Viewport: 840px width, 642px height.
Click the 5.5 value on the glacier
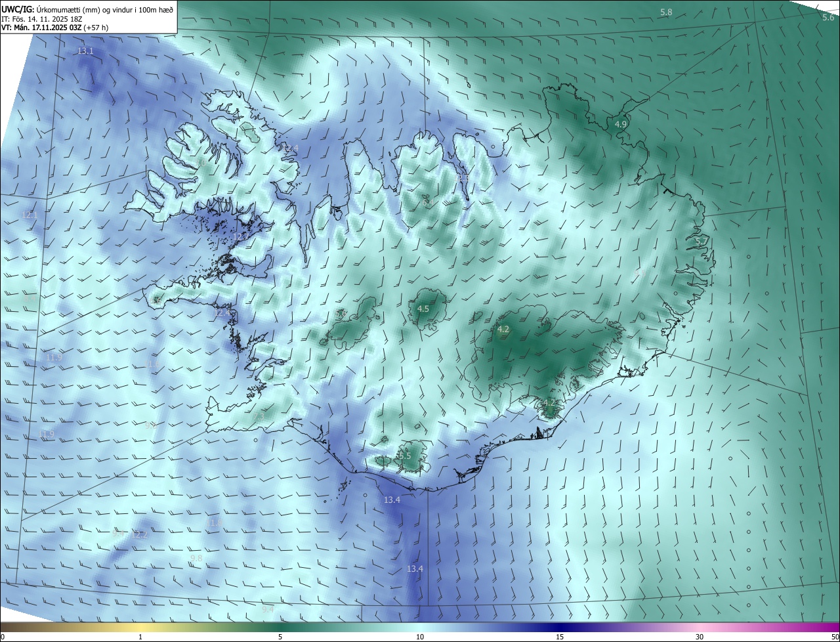pos(404,456)
